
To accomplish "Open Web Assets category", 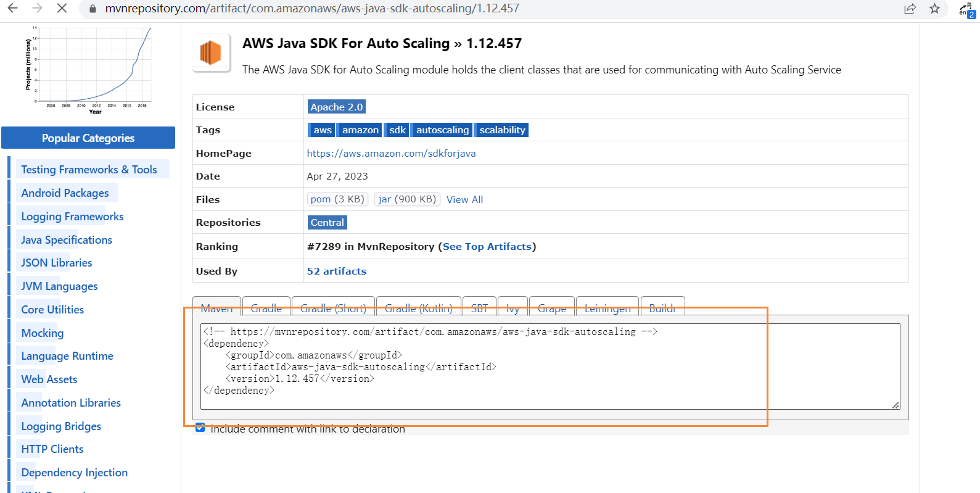I will tap(49, 379).
